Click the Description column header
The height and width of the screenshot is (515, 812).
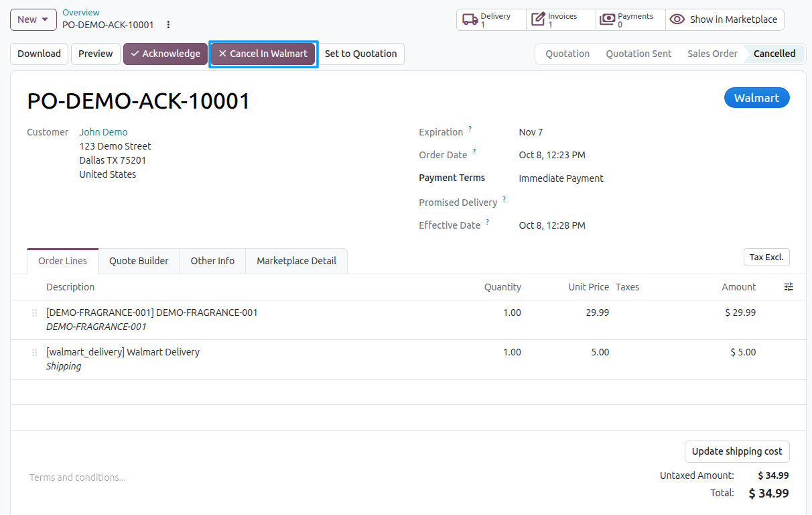pyautogui.click(x=70, y=287)
